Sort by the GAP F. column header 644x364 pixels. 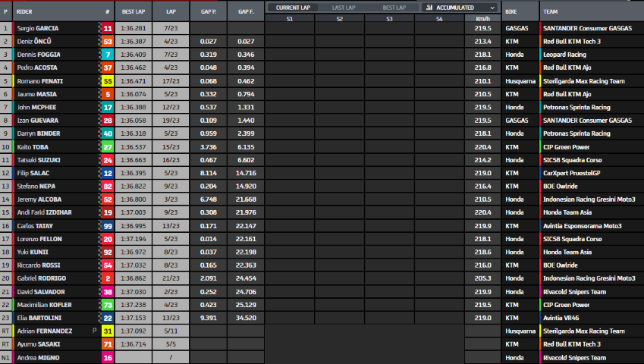(x=246, y=12)
